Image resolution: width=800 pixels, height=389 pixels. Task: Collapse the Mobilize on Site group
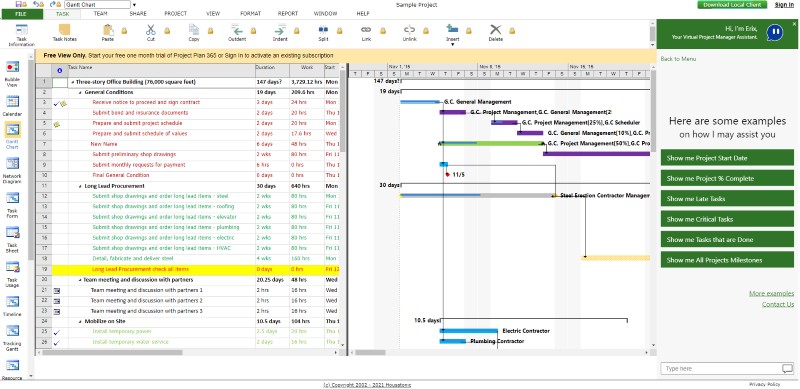[x=80, y=322]
